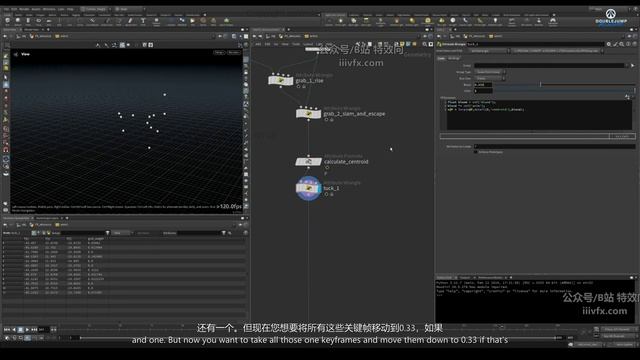Screen dimensions: 640x360
Task: Click the Environment Light shelf tool
Action: (x=428, y=22)
